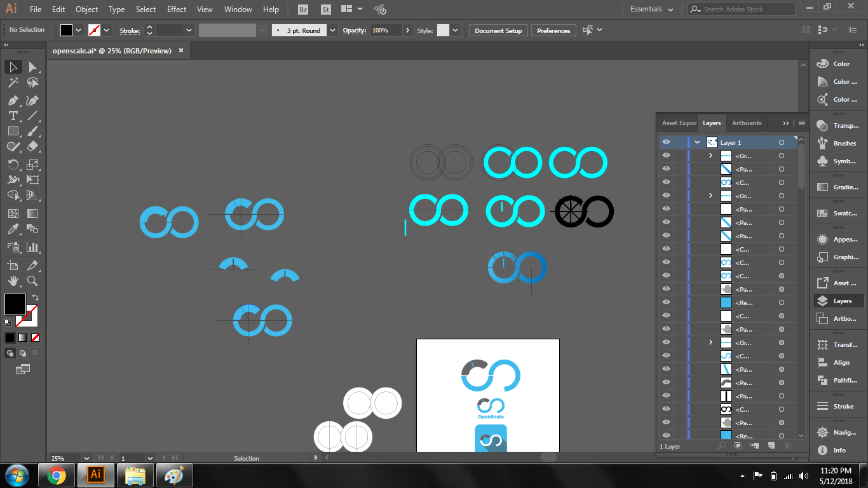Open the fill color dropdown in control bar
868x488 pixels.
click(79, 30)
